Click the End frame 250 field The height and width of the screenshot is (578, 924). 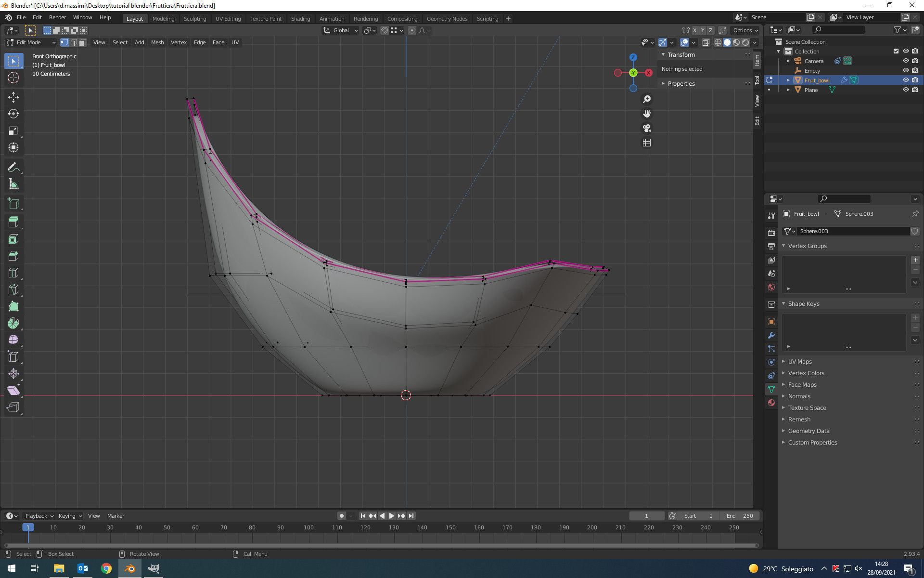[740, 516]
